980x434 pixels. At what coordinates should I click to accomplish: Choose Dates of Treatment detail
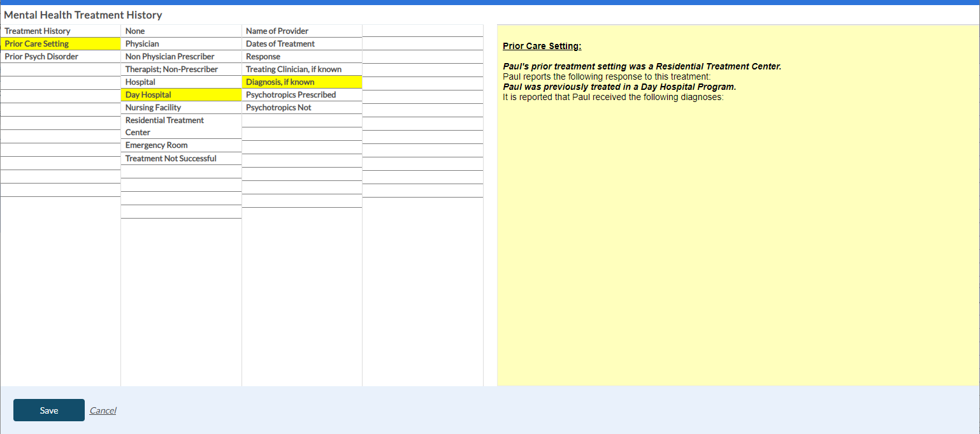280,44
